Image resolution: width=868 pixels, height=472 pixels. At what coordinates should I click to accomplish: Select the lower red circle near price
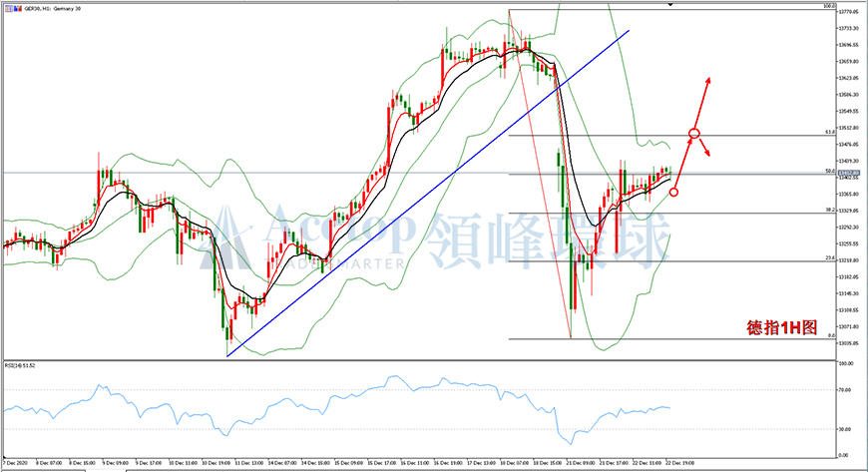point(673,193)
